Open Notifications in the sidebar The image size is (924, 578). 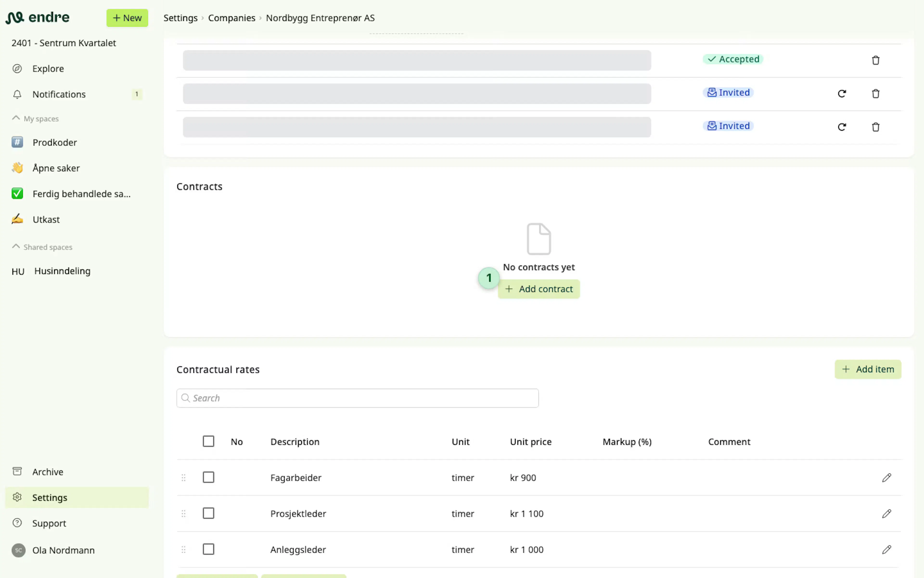point(77,94)
